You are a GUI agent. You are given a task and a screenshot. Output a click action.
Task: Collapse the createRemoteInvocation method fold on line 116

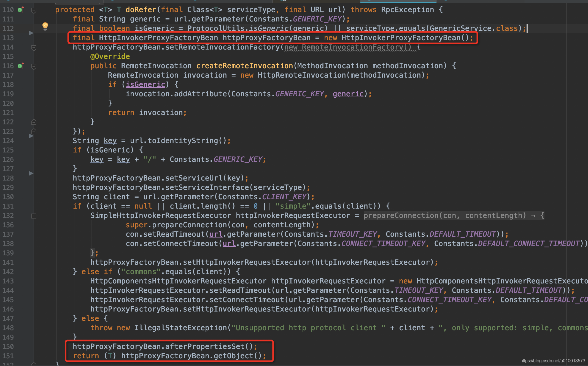(34, 66)
